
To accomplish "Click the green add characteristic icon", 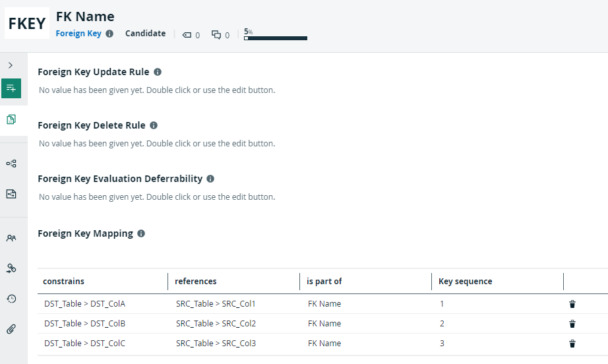I will pyautogui.click(x=11, y=88).
